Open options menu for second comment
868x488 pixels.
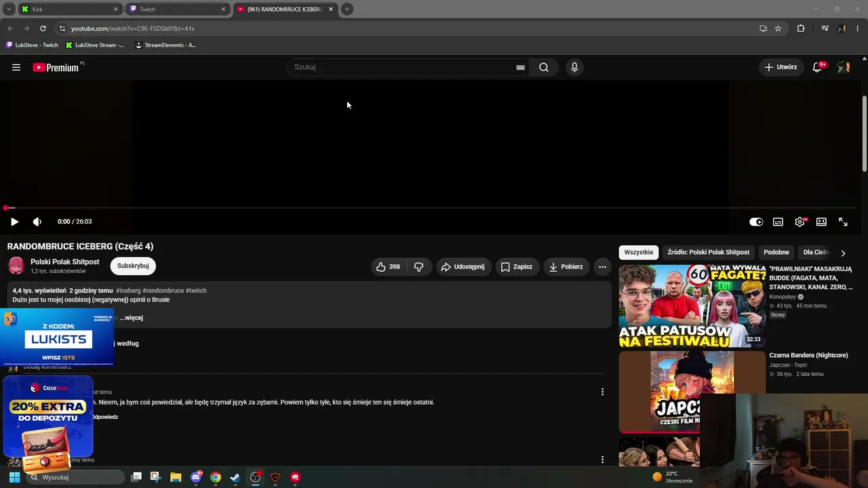tap(602, 460)
